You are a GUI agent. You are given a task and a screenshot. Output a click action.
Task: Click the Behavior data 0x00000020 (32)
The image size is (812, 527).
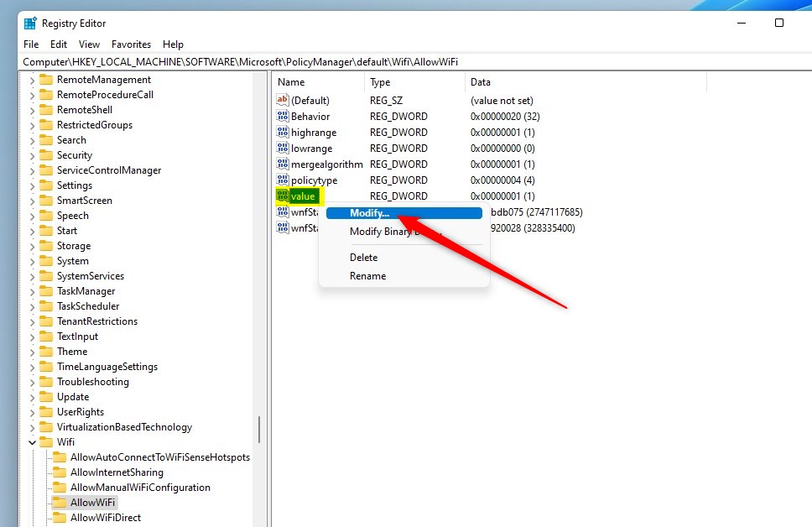[505, 117]
